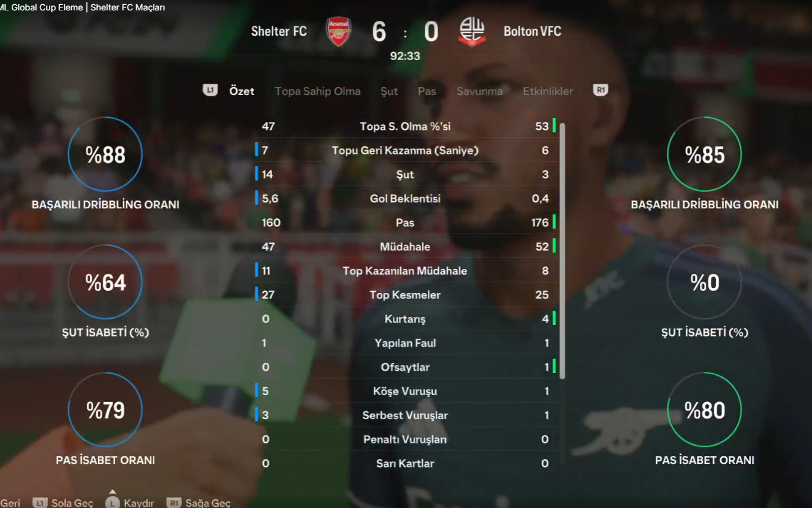812x508 pixels.
Task: Open the Pas statistics tab
Action: [427, 91]
